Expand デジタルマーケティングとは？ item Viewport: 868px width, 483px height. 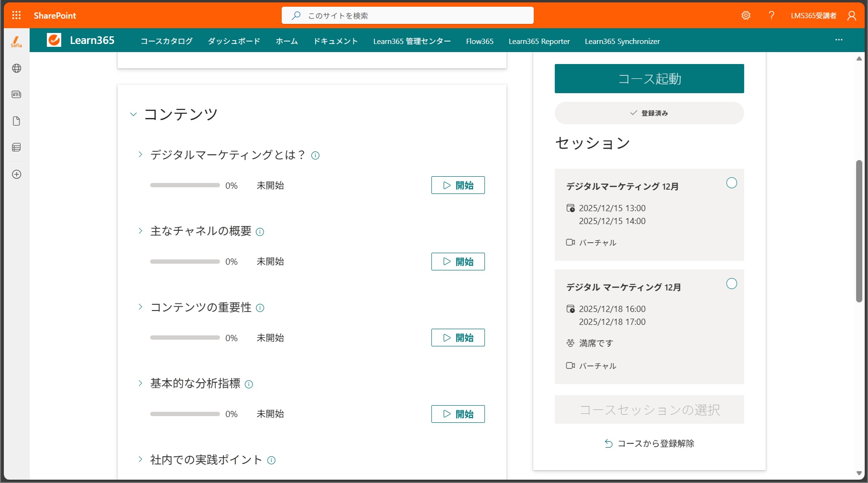tap(140, 154)
